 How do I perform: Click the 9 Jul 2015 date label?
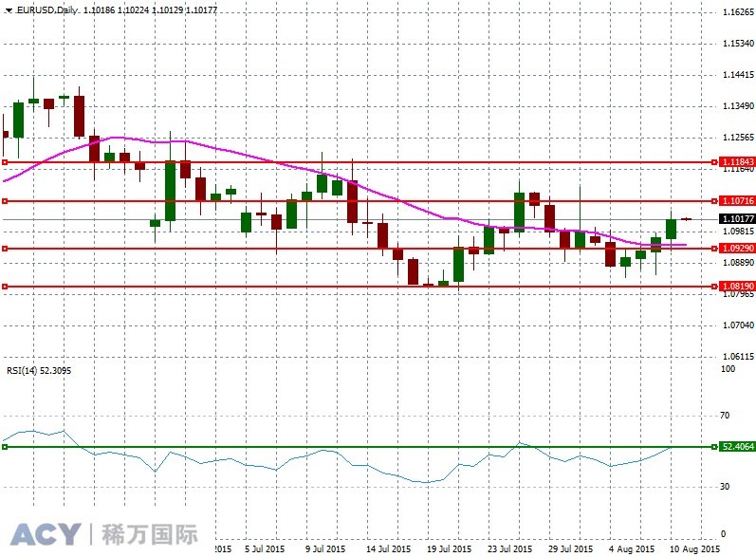(x=325, y=548)
